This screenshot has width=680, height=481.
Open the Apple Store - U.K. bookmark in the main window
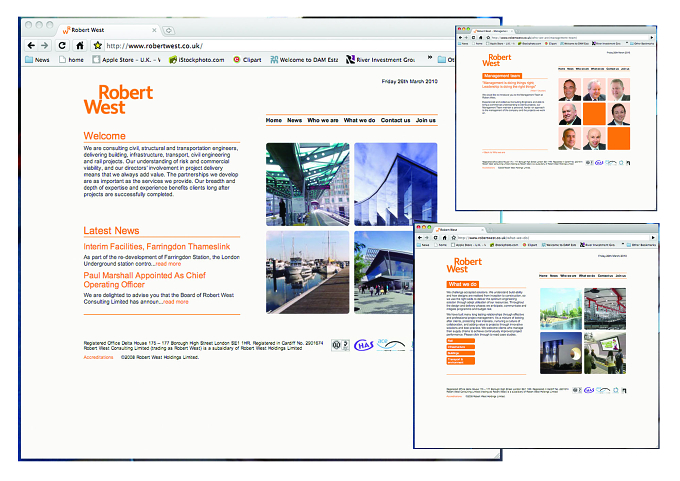coord(127,60)
